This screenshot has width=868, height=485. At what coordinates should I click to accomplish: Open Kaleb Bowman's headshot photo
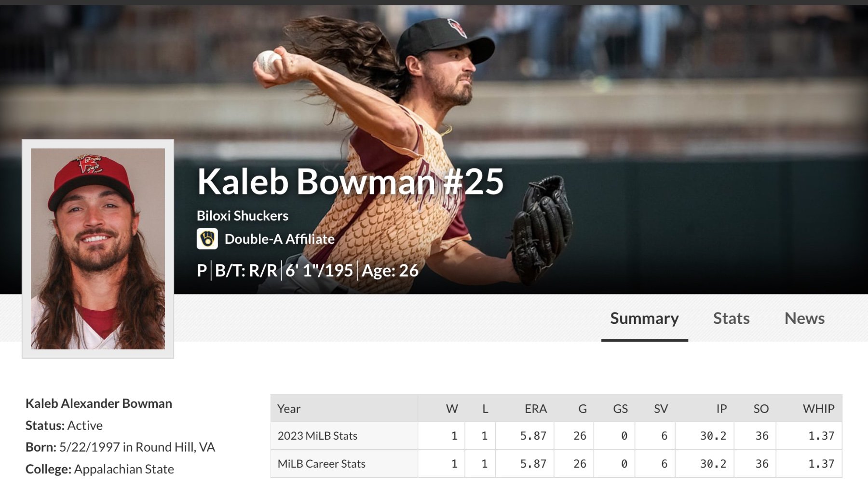click(x=98, y=249)
